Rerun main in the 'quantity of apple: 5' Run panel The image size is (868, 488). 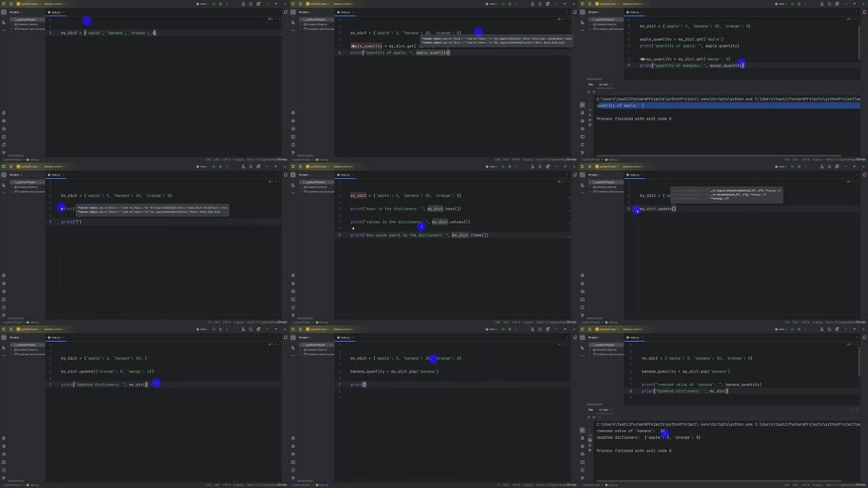(589, 92)
